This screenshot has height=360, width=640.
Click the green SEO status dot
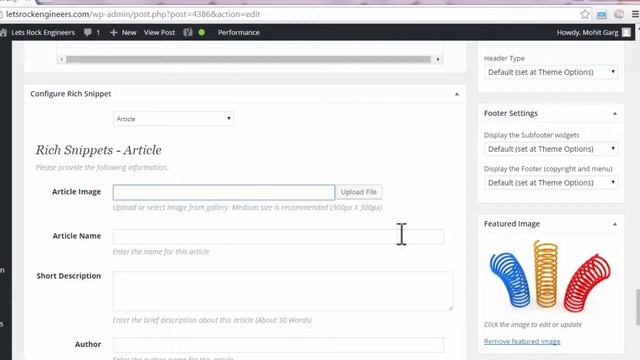click(202, 32)
